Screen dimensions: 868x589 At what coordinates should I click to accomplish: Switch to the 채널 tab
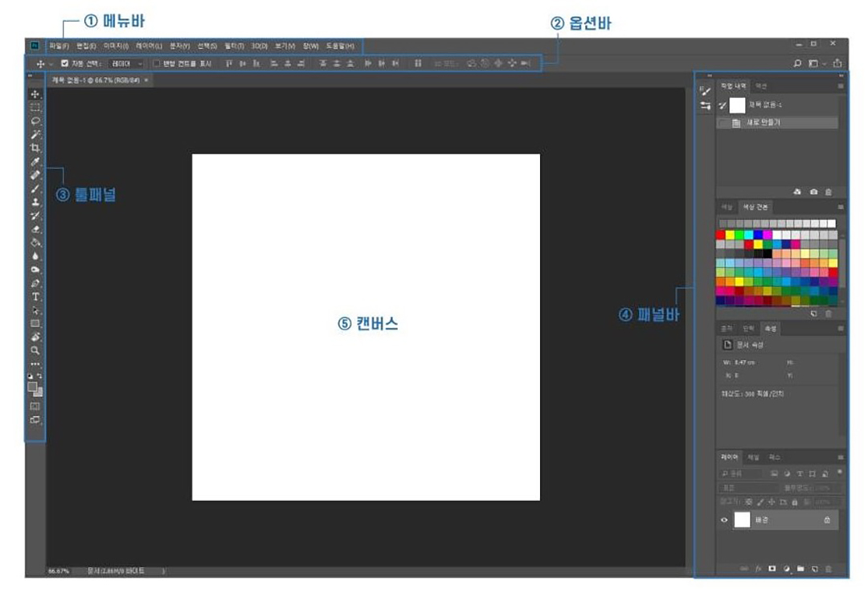[753, 457]
